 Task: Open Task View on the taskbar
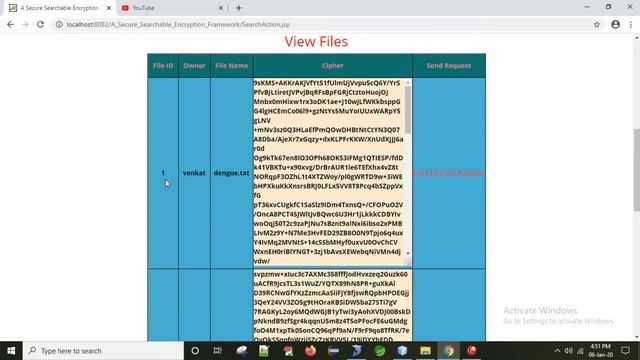217,351
